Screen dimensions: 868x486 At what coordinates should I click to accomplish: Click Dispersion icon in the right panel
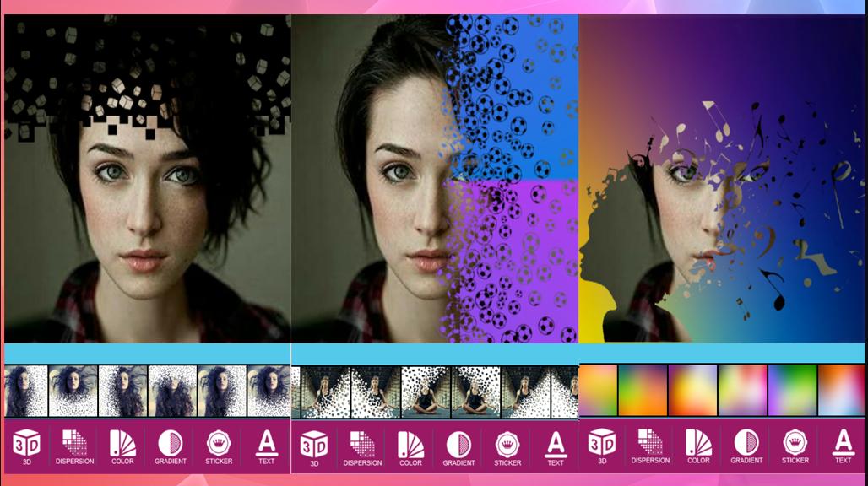click(650, 445)
